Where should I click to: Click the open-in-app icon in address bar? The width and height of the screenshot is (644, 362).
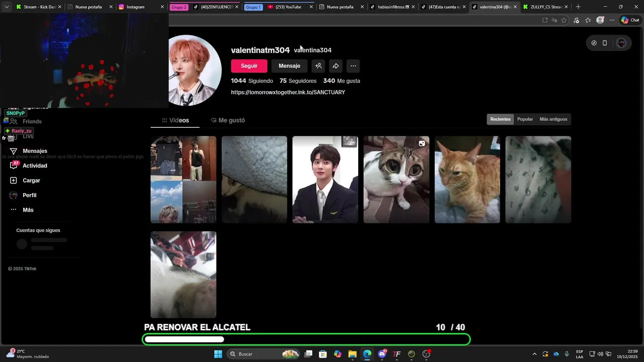point(545,20)
